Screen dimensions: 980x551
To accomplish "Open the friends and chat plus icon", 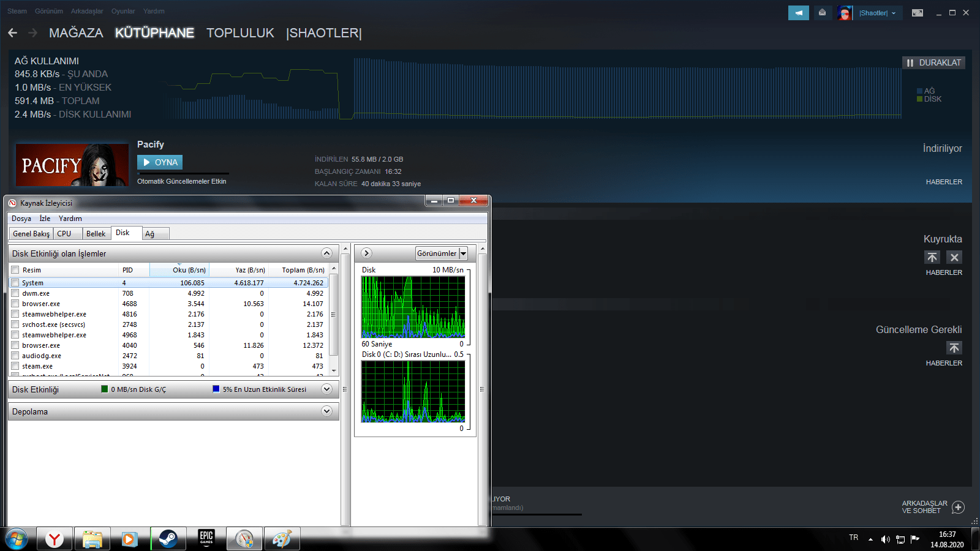I will coord(959,507).
